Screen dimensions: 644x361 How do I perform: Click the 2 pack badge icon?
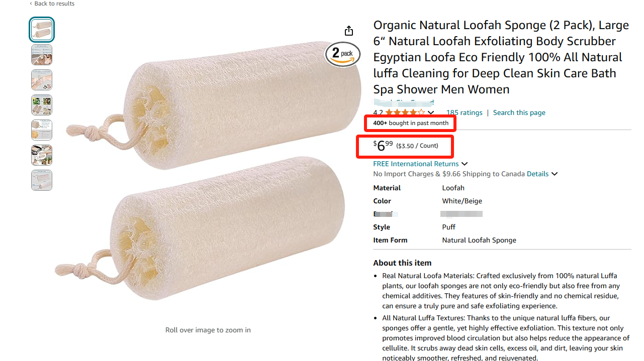(343, 54)
